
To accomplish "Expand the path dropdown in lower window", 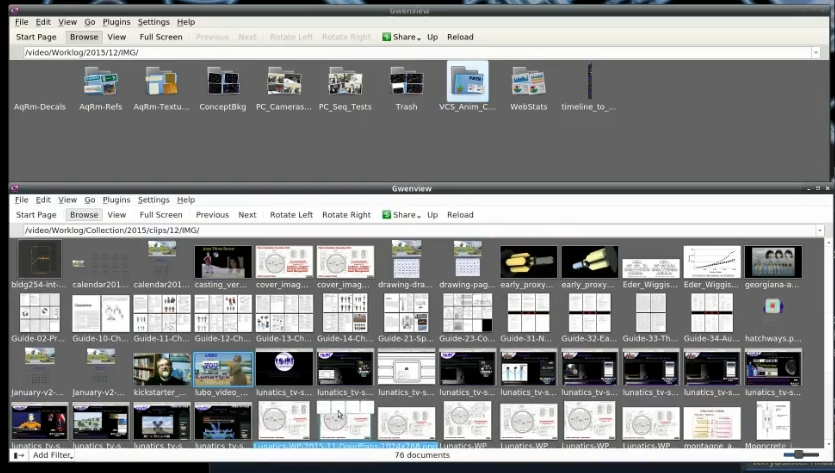I will coord(820,231).
